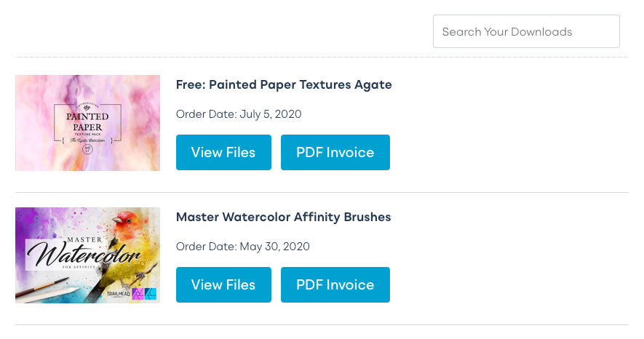Screen dimensions: 644x339
Task: Open the Master Watercolor Affinity Brushes title
Action: (283, 217)
